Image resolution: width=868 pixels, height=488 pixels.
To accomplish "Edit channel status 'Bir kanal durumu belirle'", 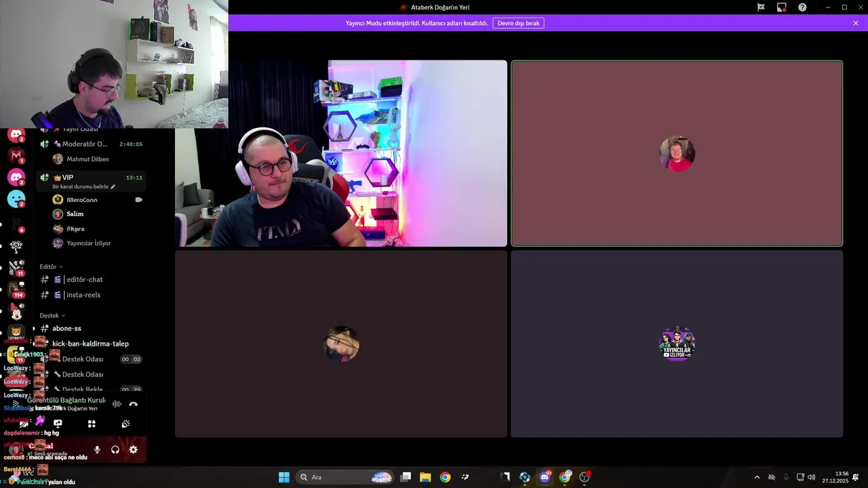I will [84, 187].
